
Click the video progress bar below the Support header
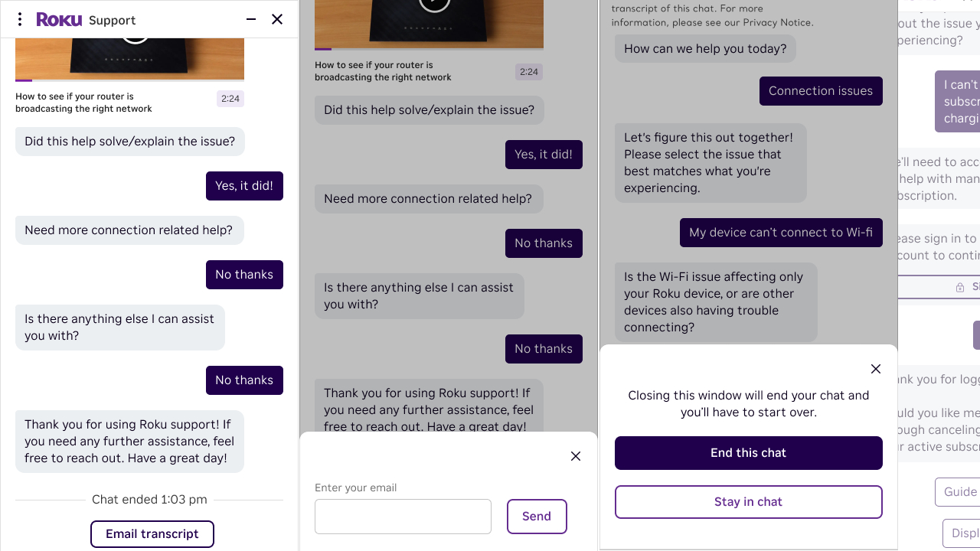pyautogui.click(x=129, y=80)
